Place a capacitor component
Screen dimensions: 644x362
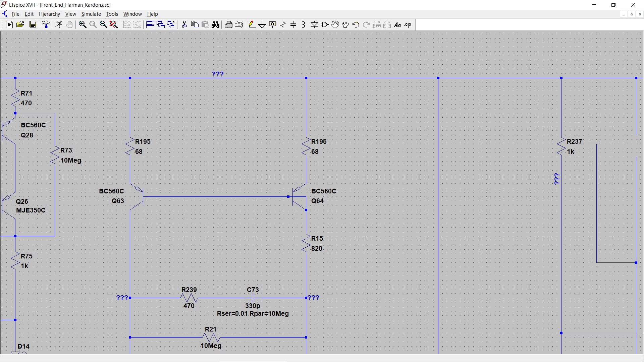coord(293,24)
